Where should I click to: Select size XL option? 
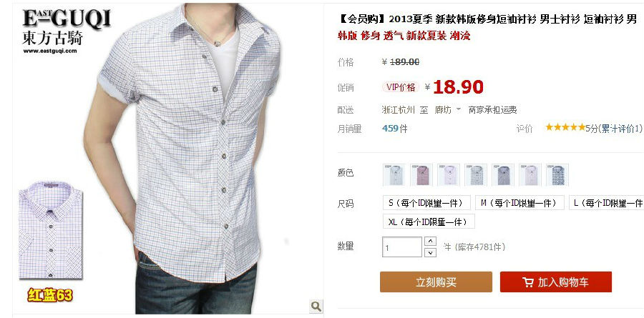[429, 221]
